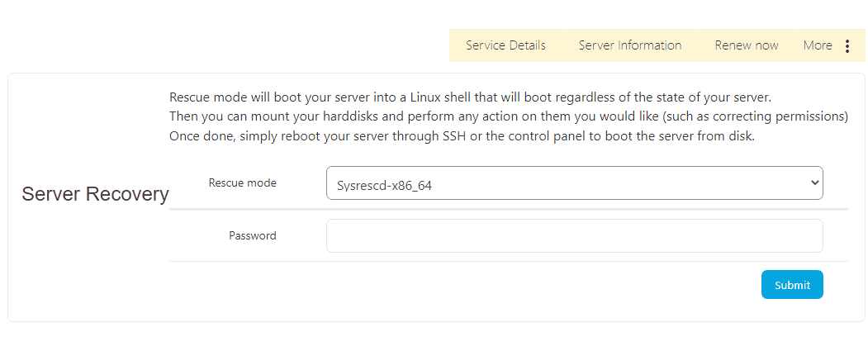Click the Server Recovery heading
Viewport: 868px width, 346px height.
[95, 194]
